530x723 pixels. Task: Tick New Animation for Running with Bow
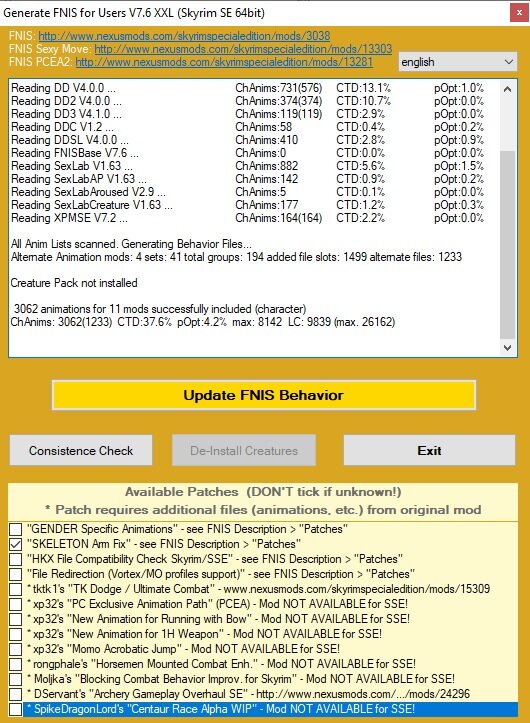[16, 619]
